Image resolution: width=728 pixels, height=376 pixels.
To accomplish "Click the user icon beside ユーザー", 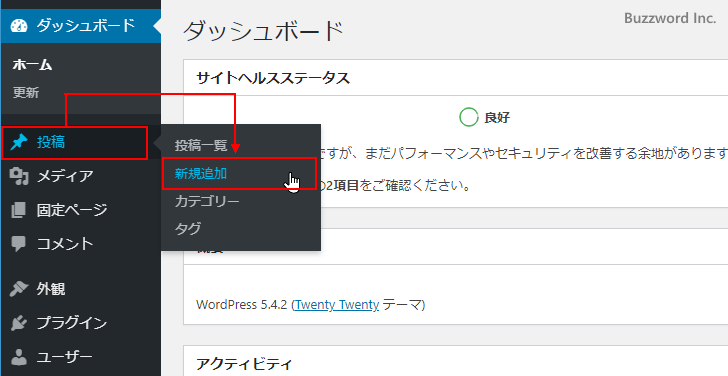I will pyautogui.click(x=19, y=357).
